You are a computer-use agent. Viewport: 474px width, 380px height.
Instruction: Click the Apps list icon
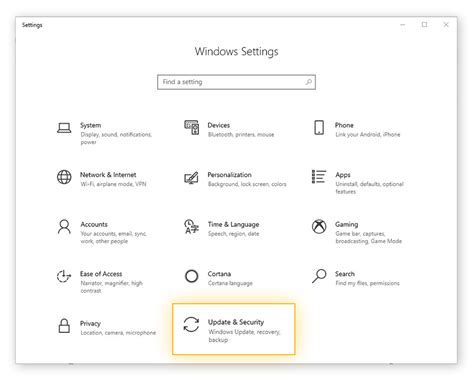(319, 176)
